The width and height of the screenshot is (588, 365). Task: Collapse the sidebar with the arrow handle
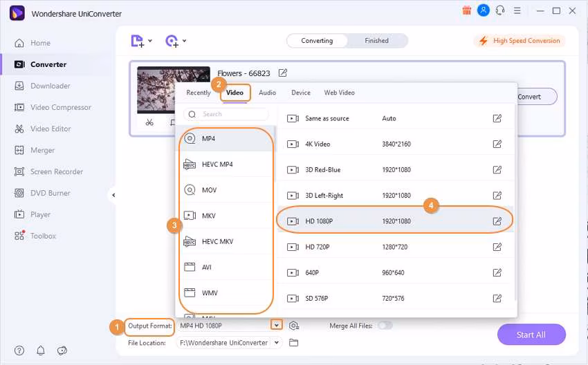pos(113,195)
